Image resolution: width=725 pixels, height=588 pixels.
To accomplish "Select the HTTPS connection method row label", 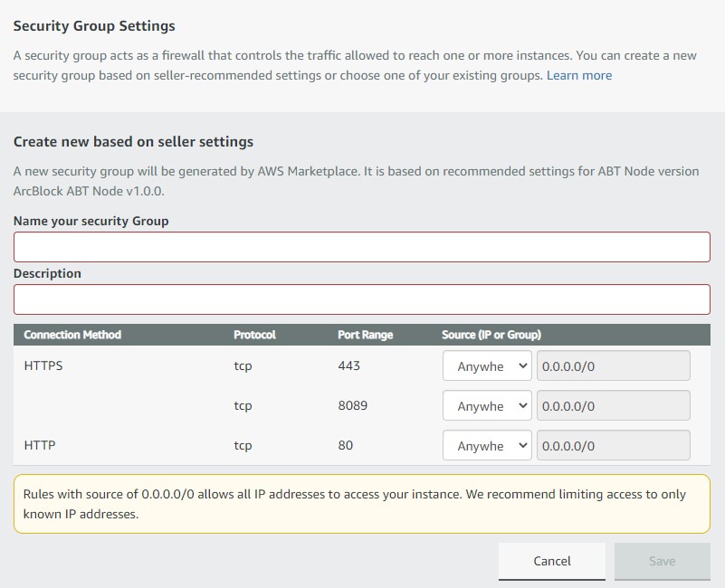I will 43,366.
